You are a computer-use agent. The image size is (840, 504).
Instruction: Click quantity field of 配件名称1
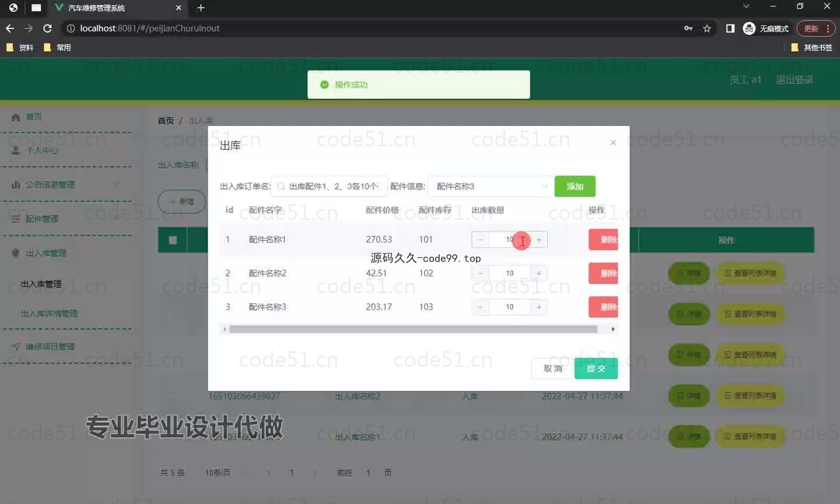(x=510, y=240)
